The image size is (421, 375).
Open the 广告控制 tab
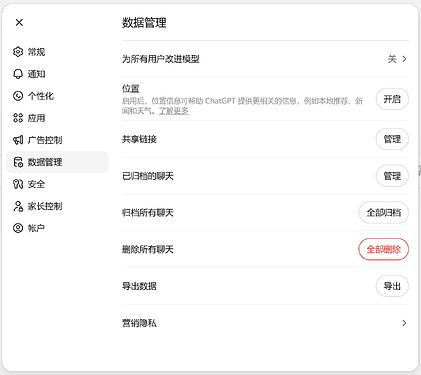[x=57, y=140]
